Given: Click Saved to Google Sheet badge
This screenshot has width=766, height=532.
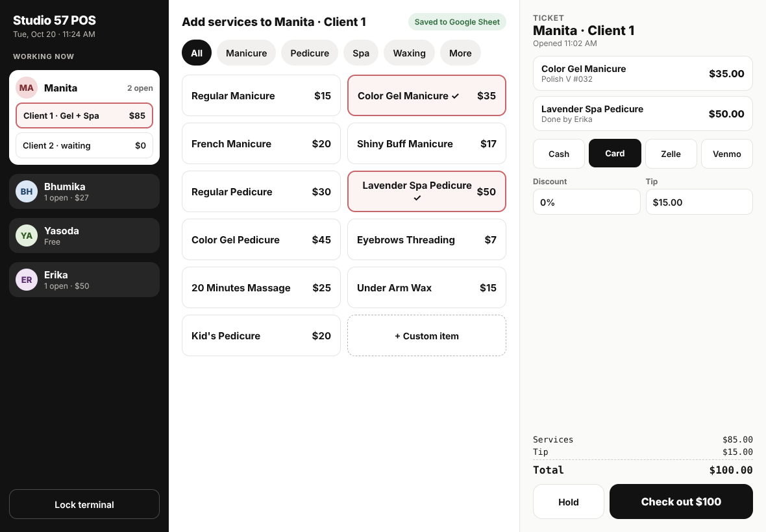Looking at the screenshot, I should point(457,22).
